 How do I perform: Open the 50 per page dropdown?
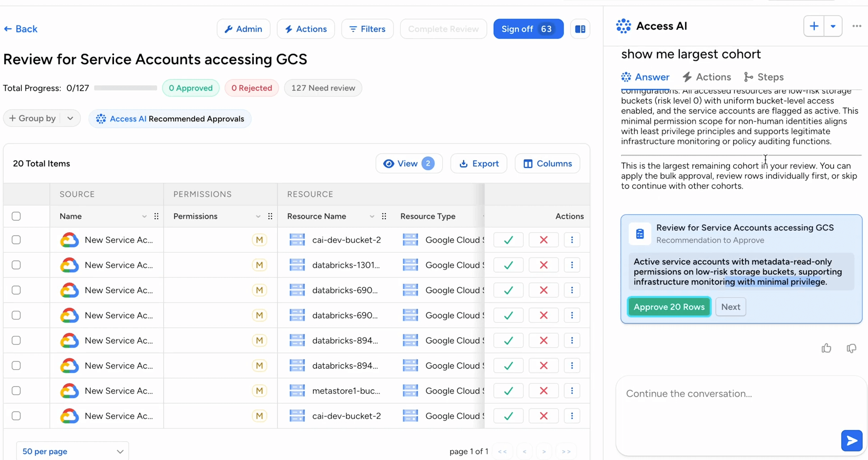[73, 451]
